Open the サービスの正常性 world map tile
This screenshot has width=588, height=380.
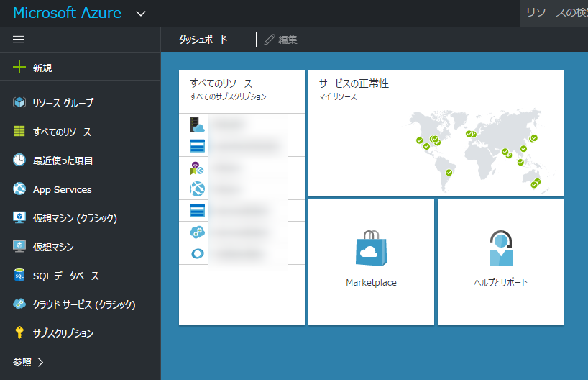pyautogui.click(x=436, y=133)
